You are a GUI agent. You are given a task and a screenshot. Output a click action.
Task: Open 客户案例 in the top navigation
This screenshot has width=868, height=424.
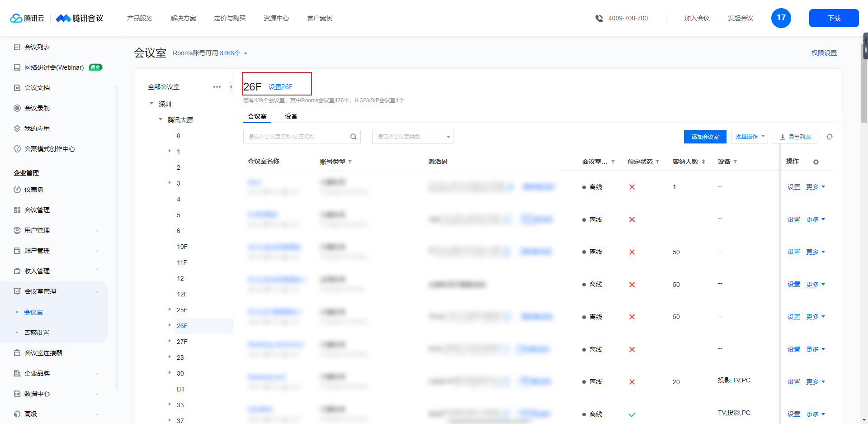click(x=320, y=18)
